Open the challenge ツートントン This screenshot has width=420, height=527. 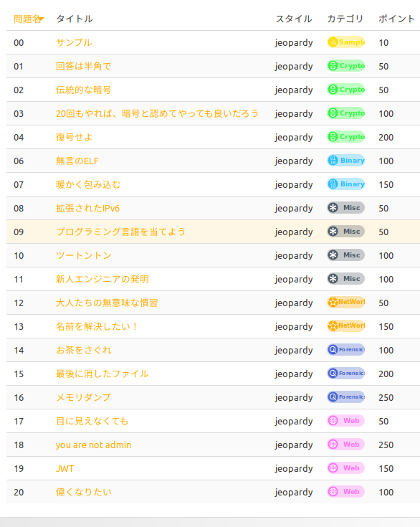click(x=84, y=255)
